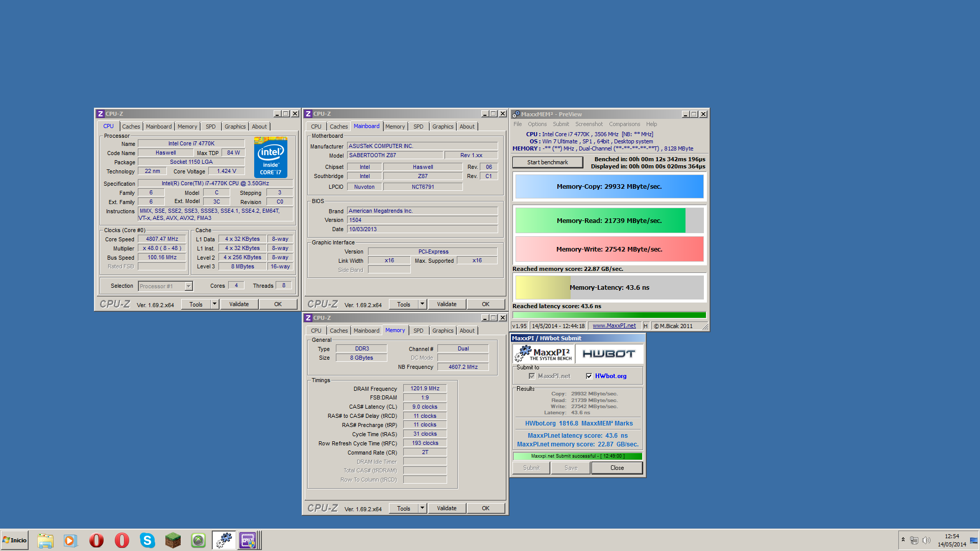
Task: Maximize the MaxxMEM² PreView window
Action: (x=694, y=114)
